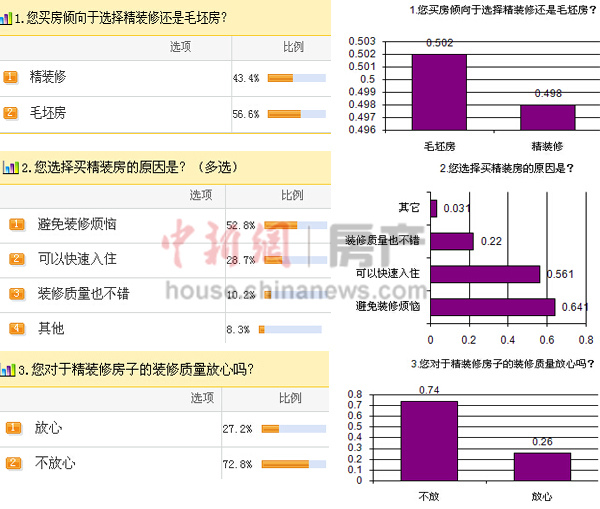Click the 比例 column header in question 3 table

(x=290, y=398)
